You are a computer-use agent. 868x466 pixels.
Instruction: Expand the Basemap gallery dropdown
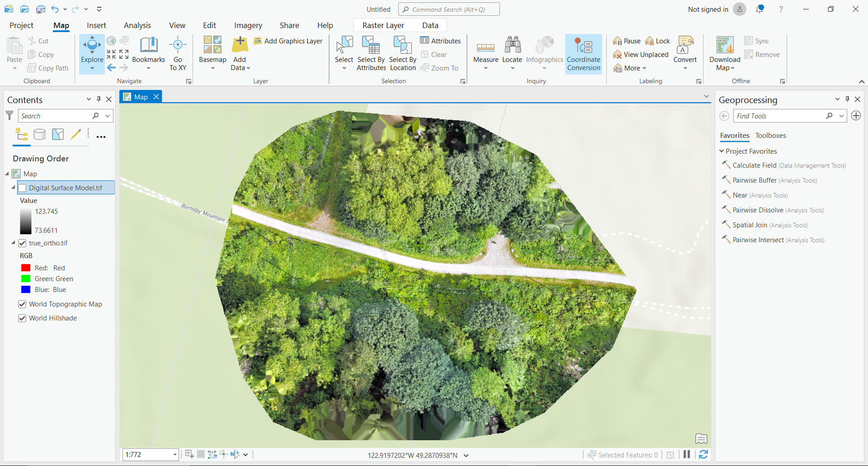tap(212, 68)
